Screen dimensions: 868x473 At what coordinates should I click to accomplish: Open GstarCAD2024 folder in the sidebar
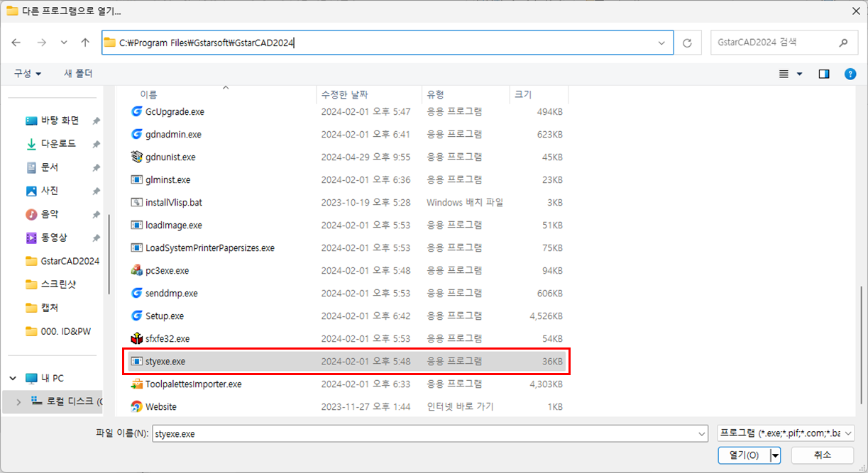(x=62, y=261)
